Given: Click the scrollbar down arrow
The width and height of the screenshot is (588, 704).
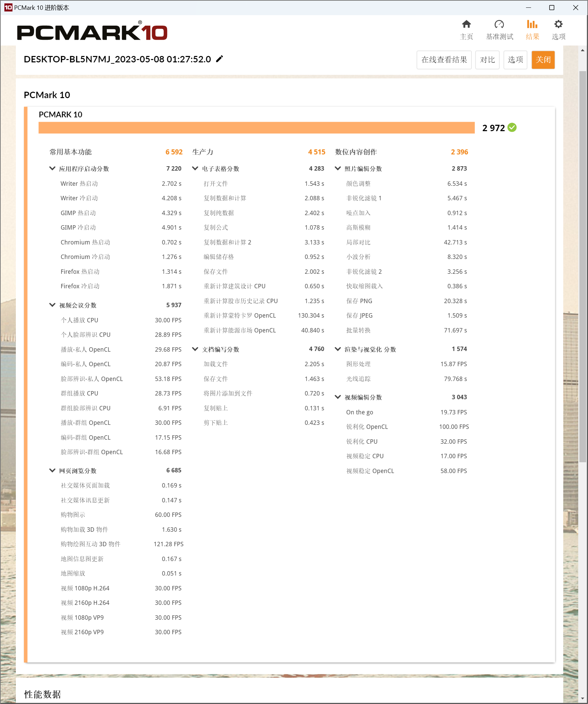Looking at the screenshot, I should tap(583, 698).
